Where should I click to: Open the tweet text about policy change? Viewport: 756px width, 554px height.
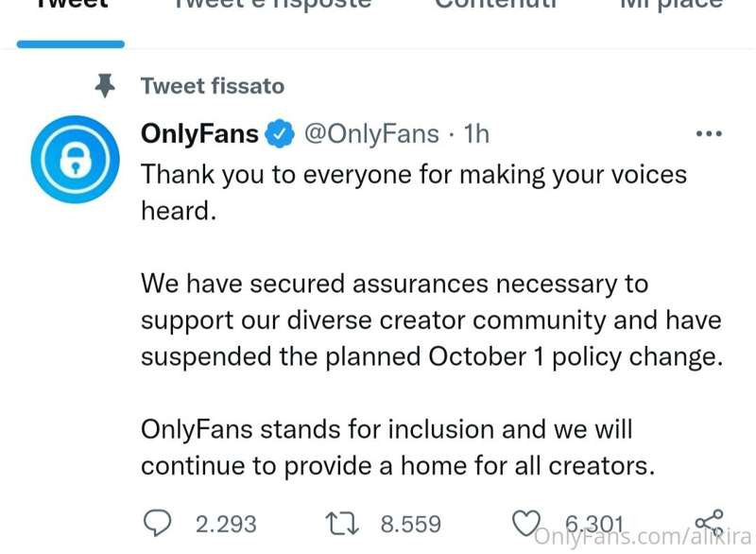point(432,320)
